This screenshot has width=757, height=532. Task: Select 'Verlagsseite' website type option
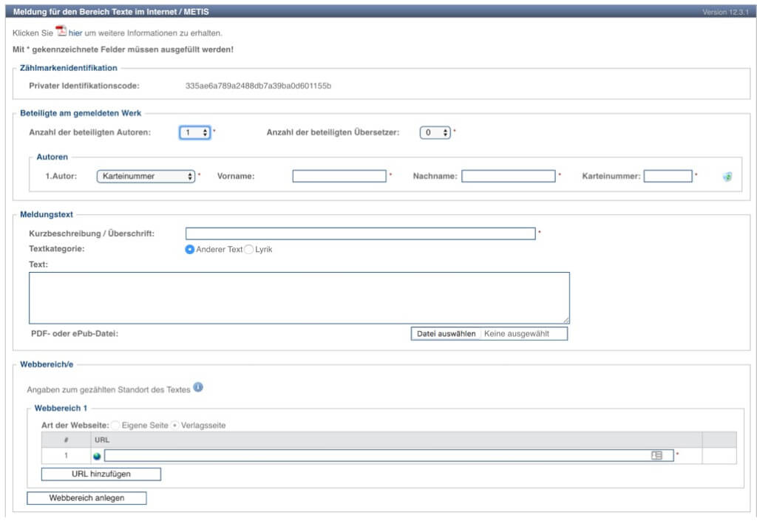[175, 426]
